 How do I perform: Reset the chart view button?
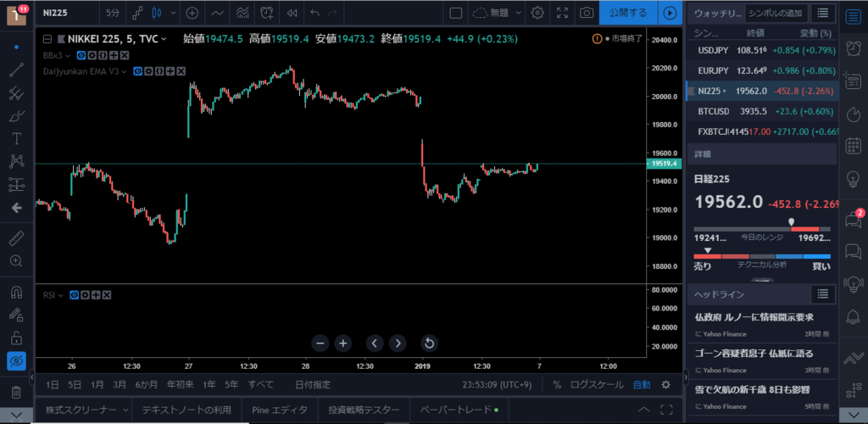point(429,343)
